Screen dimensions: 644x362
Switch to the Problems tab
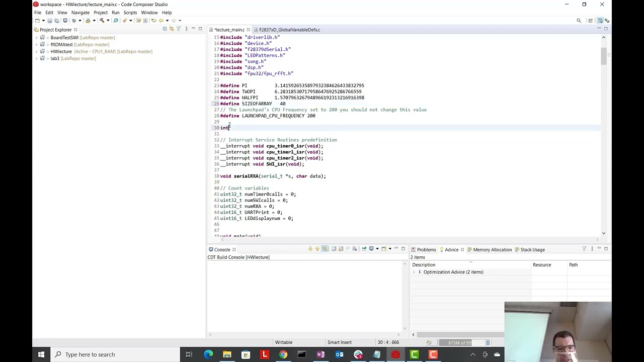tap(423, 249)
